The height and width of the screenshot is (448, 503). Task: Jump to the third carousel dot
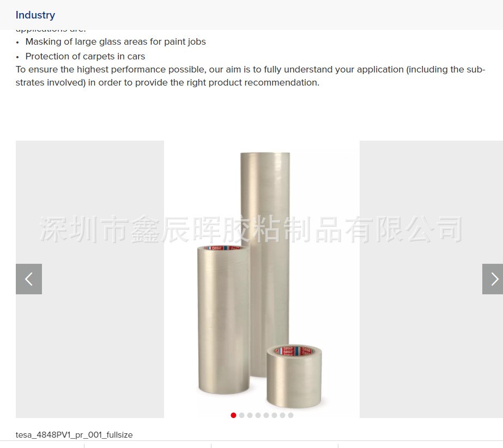pyautogui.click(x=250, y=415)
